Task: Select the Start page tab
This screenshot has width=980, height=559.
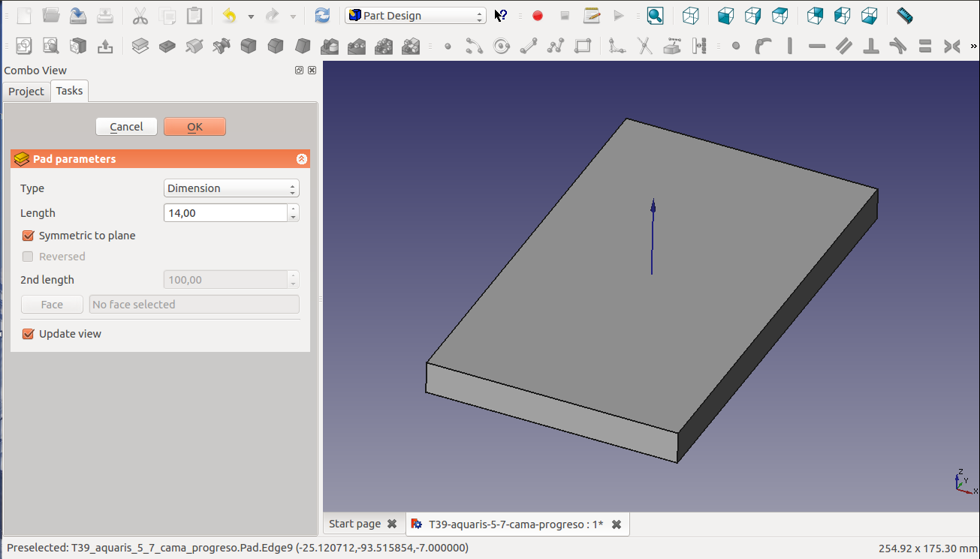Action: [354, 524]
